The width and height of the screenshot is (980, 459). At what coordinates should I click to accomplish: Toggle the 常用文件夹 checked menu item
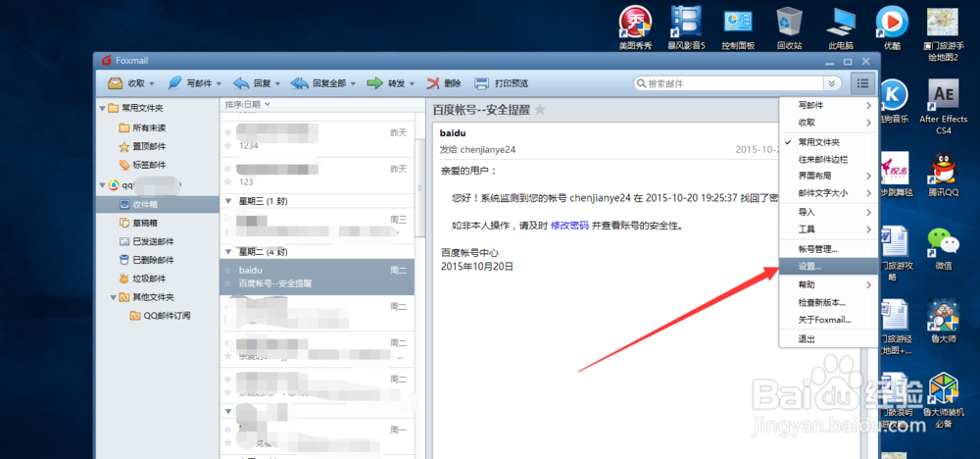click(x=828, y=142)
